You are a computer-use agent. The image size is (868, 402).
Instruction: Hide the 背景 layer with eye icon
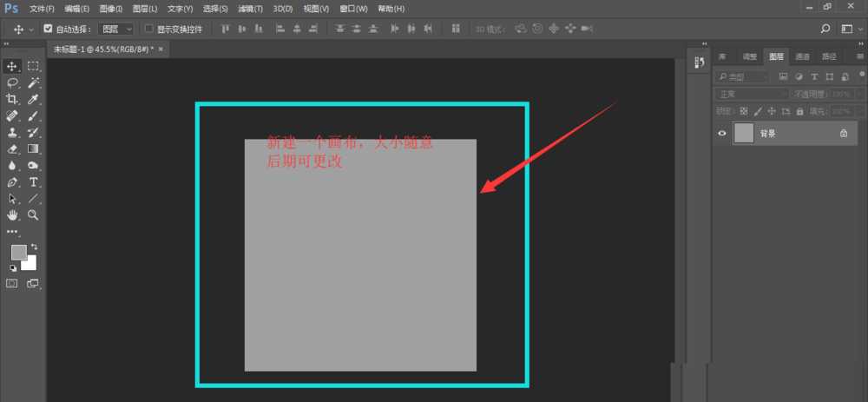pos(721,134)
